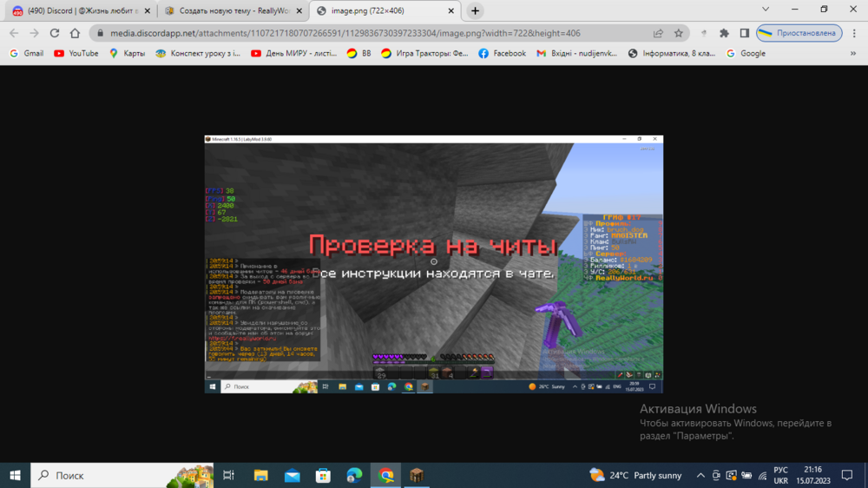This screenshot has height=488, width=868.
Task: Toggle the Chrome side panel icon
Action: click(745, 33)
